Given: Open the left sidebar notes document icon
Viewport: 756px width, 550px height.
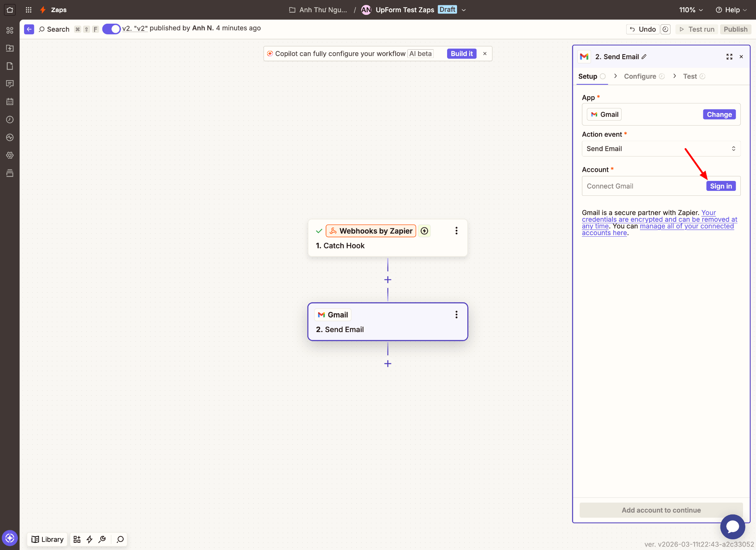Looking at the screenshot, I should tap(10, 66).
